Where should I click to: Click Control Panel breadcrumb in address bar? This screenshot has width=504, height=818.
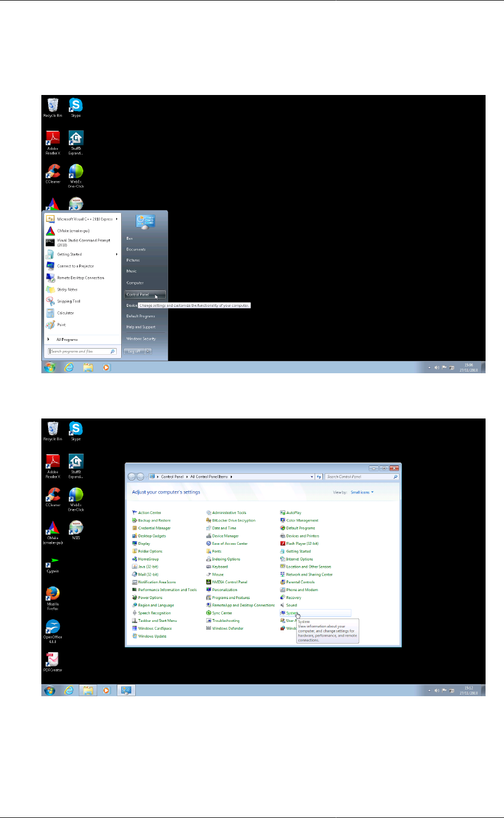tap(172, 477)
